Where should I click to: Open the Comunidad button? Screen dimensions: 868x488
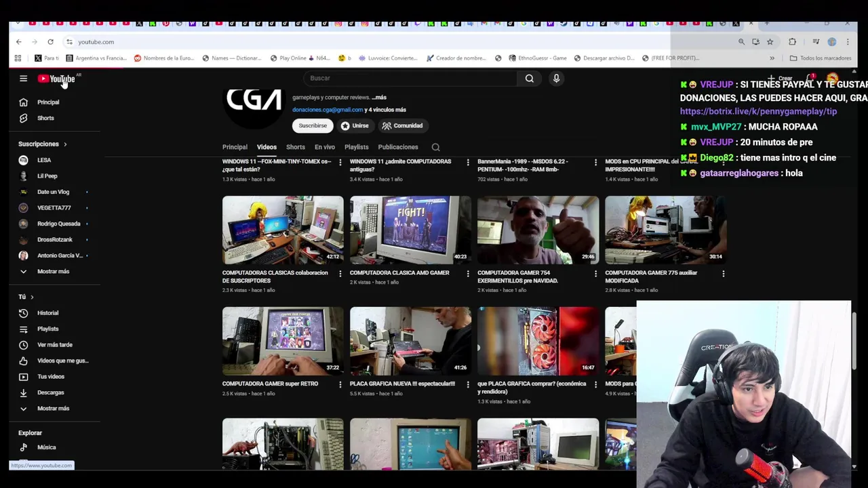tap(402, 125)
